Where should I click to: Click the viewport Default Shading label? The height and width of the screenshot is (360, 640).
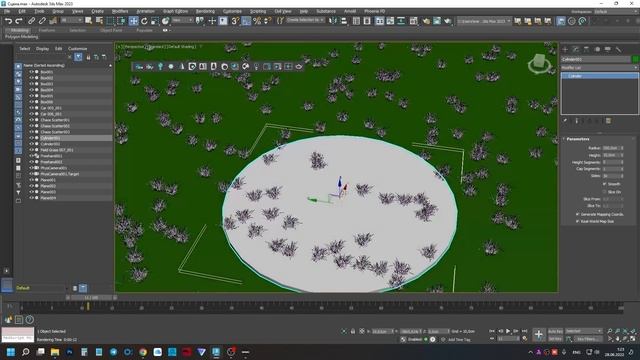[182, 47]
